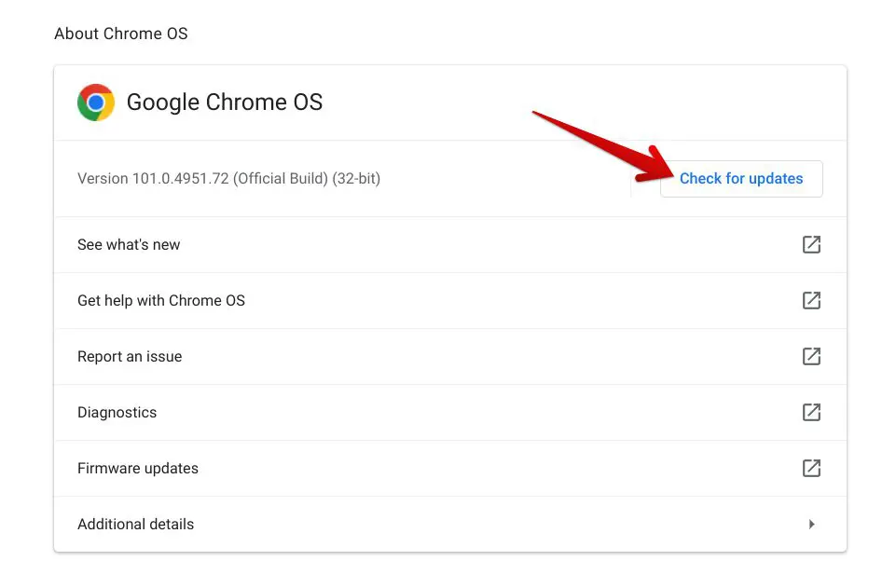Image resolution: width=896 pixels, height=588 pixels.
Task: Click the external link icon beside Report an issue
Action: coord(811,356)
